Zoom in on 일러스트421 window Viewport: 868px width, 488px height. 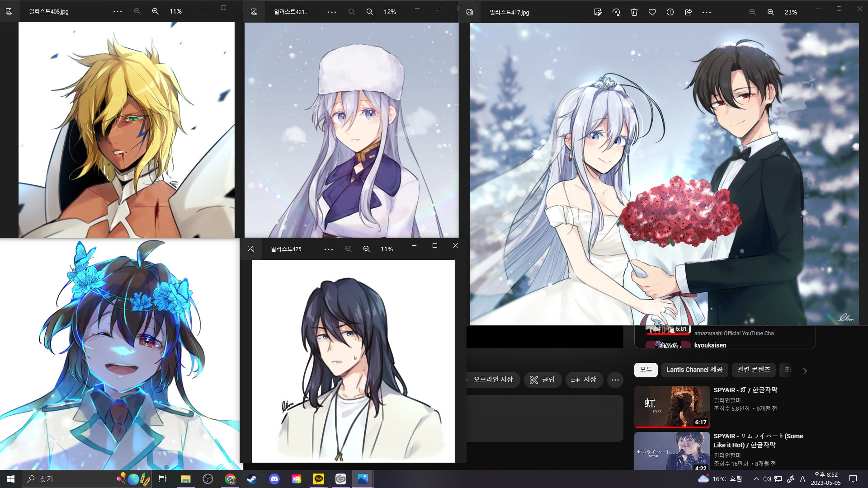click(369, 12)
